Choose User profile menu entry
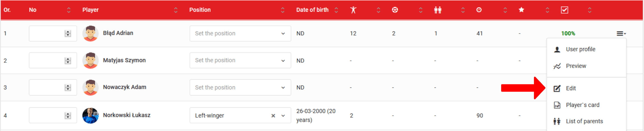The width and height of the screenshot is (644, 131). click(x=580, y=49)
